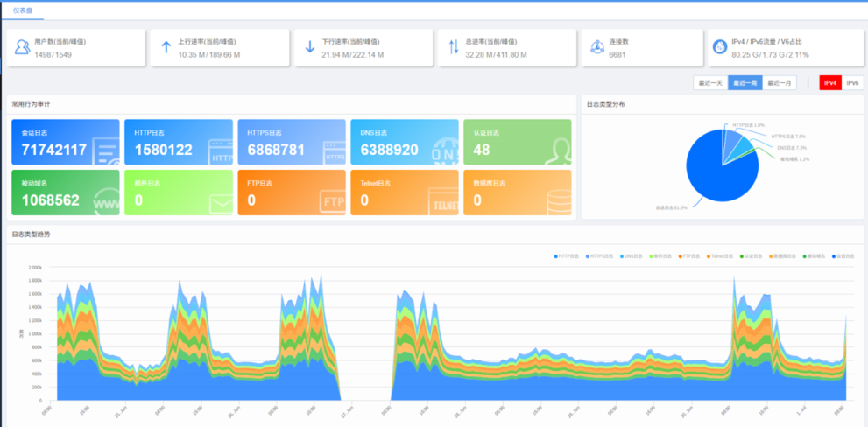The height and width of the screenshot is (427, 868).
Task: Click the upload rate up-arrow icon
Action: coord(166,47)
